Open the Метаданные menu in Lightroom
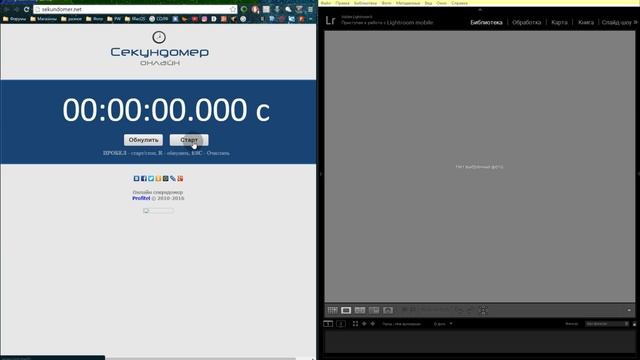 pos(408,3)
